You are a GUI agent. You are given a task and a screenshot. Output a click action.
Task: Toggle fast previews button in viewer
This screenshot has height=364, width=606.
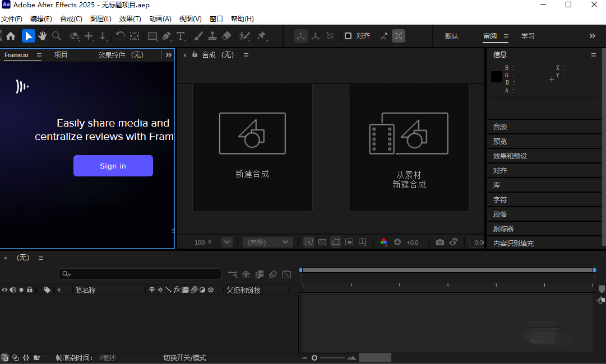coord(308,242)
